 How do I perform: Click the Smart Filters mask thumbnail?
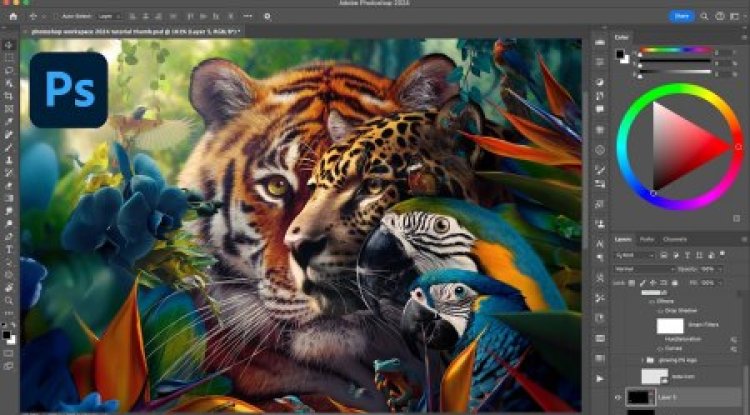[x=669, y=326]
